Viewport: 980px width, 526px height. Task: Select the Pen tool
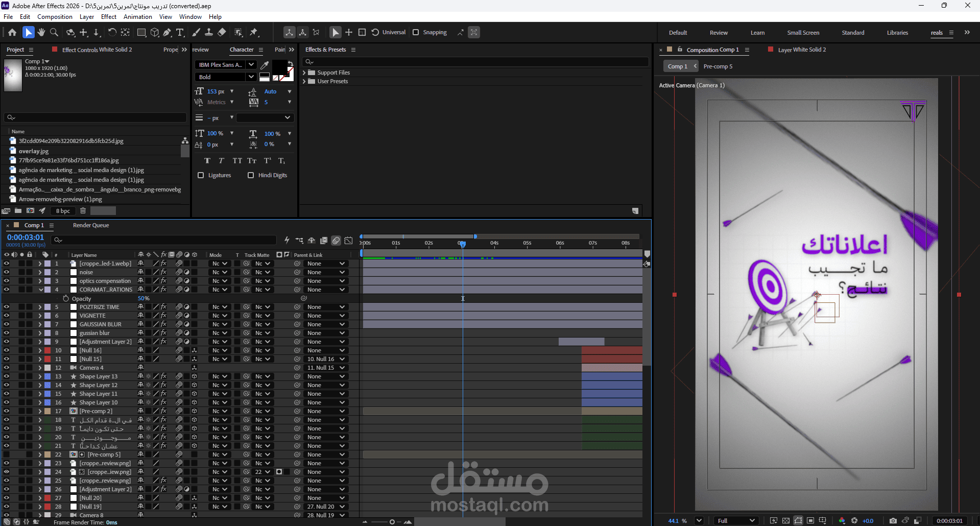pos(168,32)
